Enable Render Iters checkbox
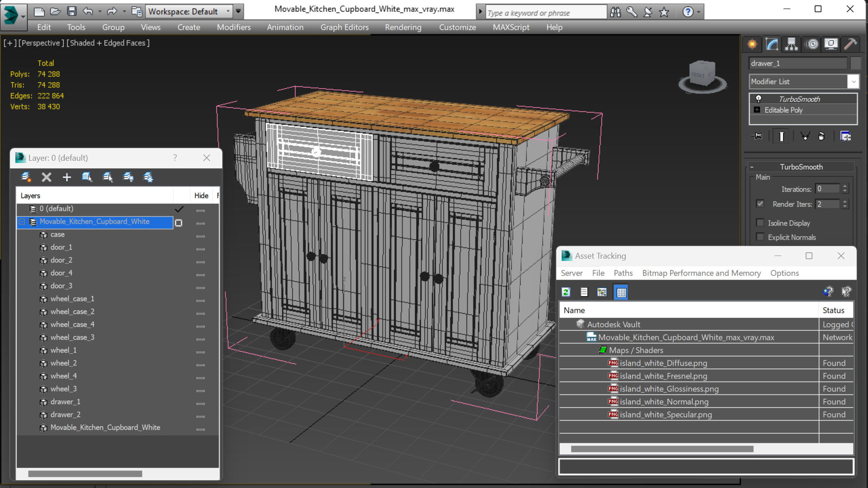The image size is (868, 488). coord(760,204)
